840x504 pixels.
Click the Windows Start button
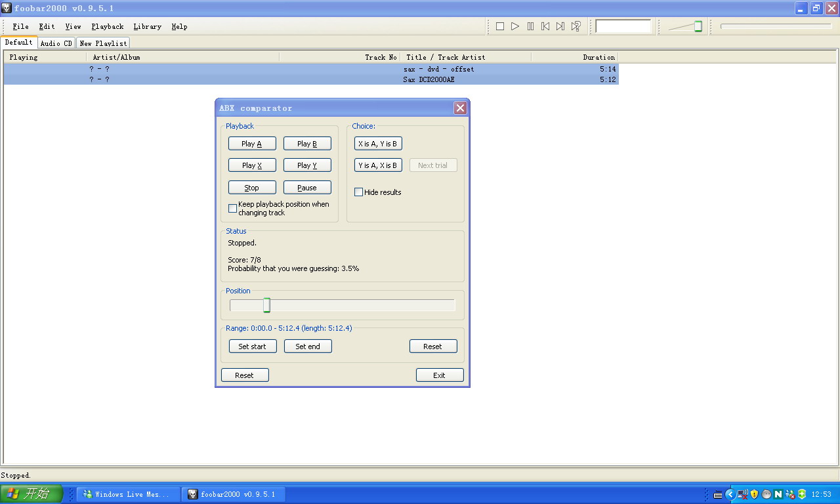(x=31, y=494)
